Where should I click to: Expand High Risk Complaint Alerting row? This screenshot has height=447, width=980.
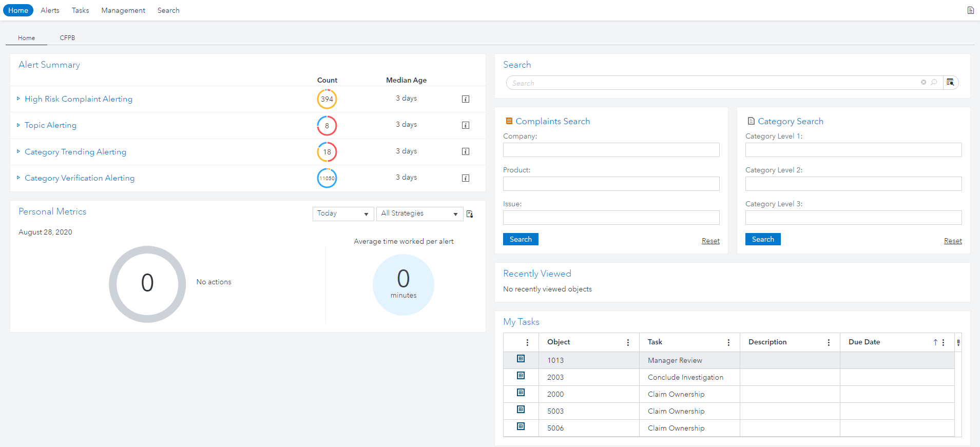pos(18,99)
